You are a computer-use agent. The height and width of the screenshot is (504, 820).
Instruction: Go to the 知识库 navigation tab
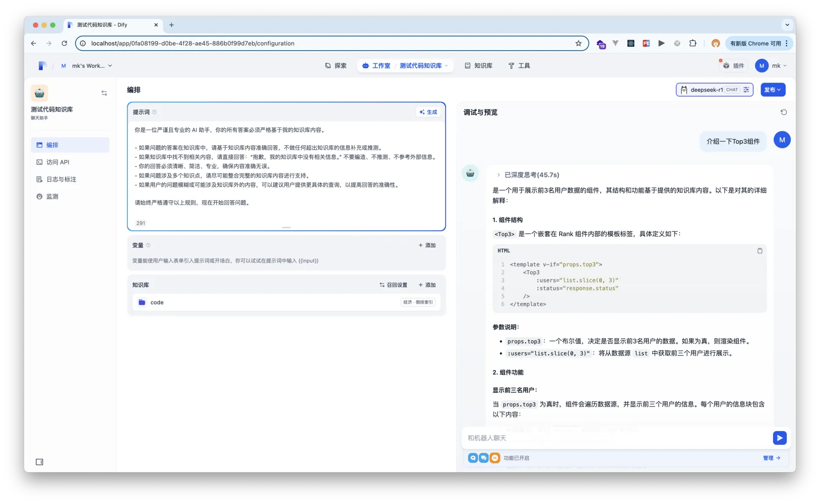(479, 66)
